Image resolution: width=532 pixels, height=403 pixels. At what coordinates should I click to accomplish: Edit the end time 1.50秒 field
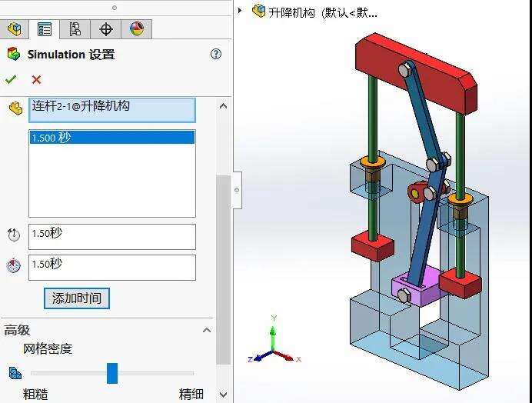tap(112, 268)
